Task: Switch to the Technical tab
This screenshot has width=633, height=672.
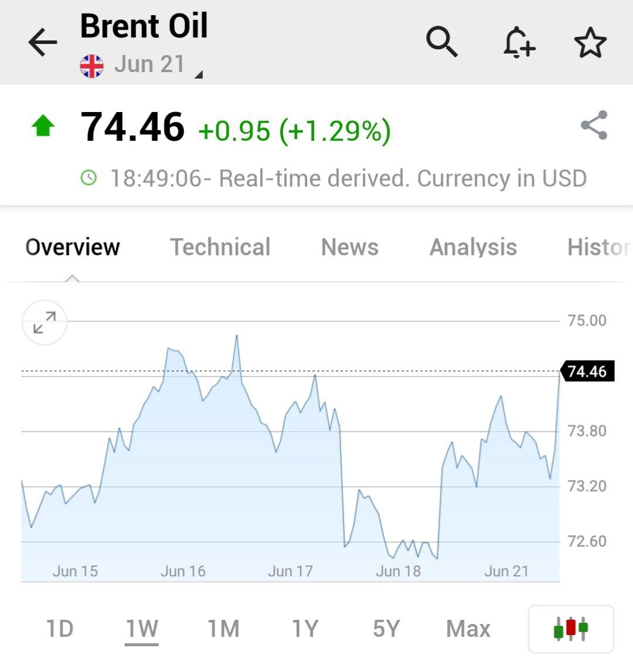Action: [x=220, y=247]
